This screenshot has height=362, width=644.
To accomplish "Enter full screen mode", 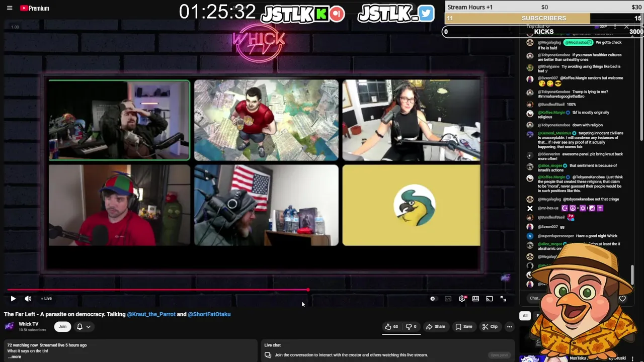I will tap(503, 299).
